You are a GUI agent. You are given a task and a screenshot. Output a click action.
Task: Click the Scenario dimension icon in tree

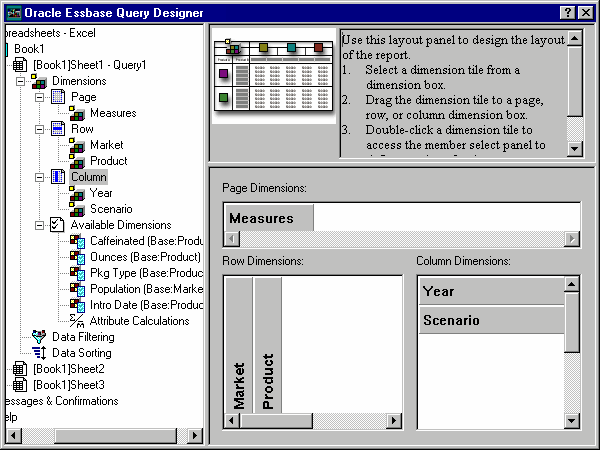pos(77,209)
